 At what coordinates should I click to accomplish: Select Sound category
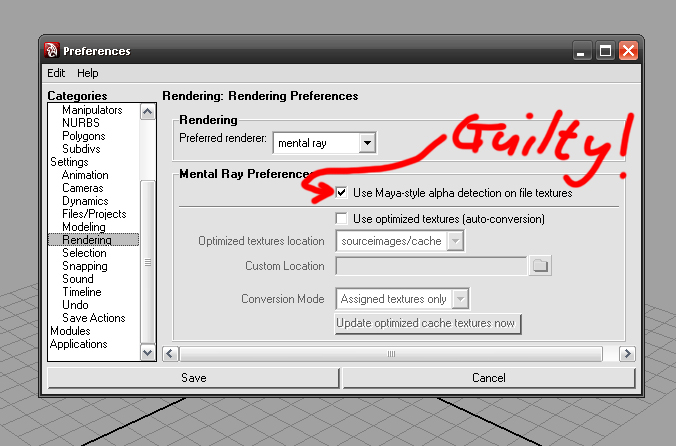click(x=78, y=279)
